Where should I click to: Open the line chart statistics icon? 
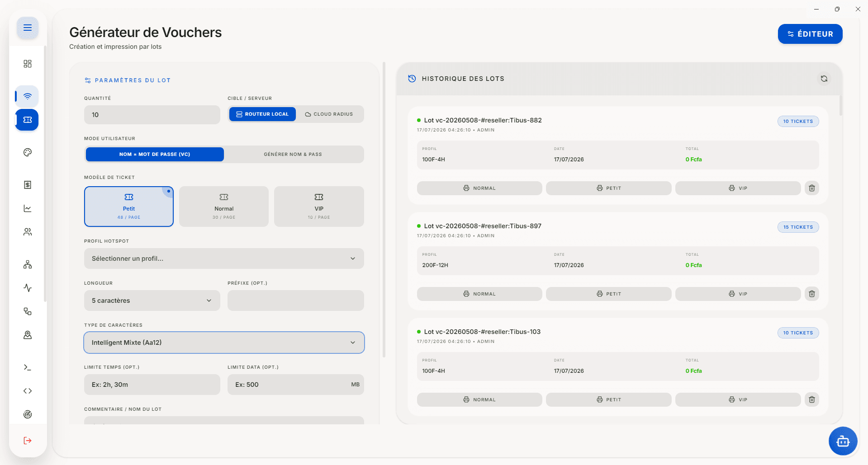(x=28, y=208)
